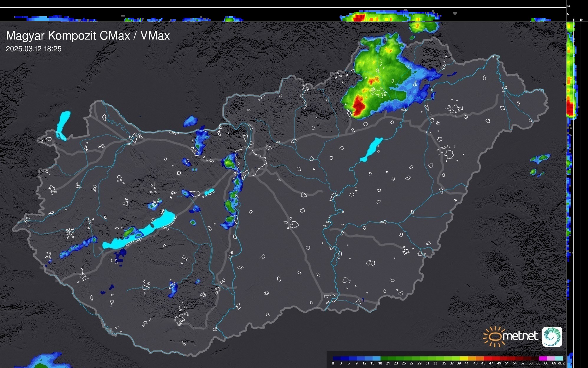Click the red storm core in northeastern Hungary
588x368 pixels.
[x=359, y=106]
